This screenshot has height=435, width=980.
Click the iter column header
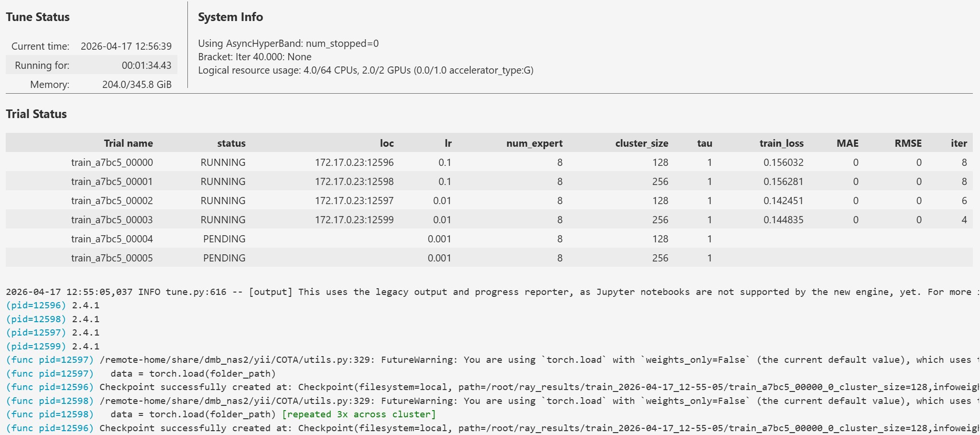(959, 143)
